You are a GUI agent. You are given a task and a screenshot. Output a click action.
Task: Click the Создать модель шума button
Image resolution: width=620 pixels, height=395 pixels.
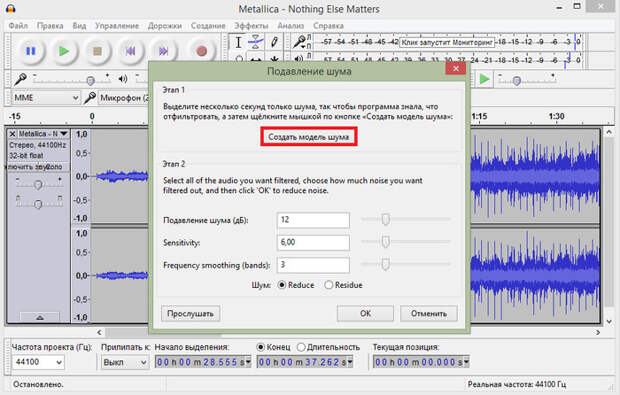point(309,137)
